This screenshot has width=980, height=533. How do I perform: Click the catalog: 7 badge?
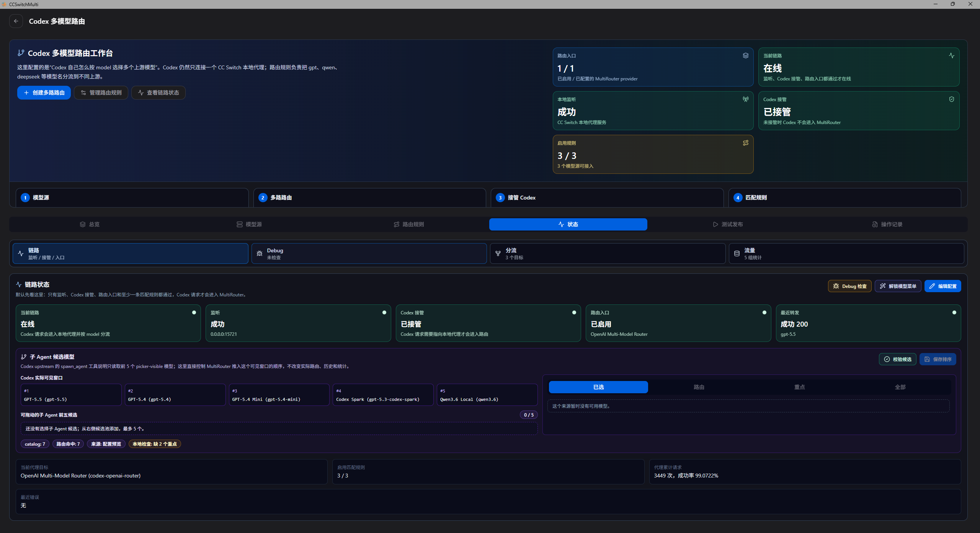coord(35,444)
